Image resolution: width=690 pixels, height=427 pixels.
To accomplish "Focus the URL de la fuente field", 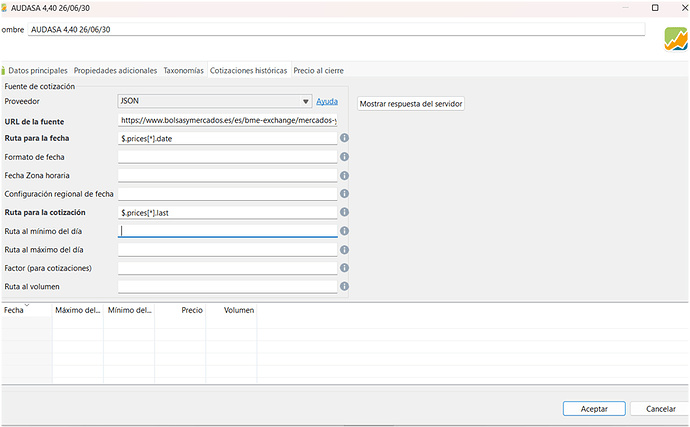I will coord(228,120).
